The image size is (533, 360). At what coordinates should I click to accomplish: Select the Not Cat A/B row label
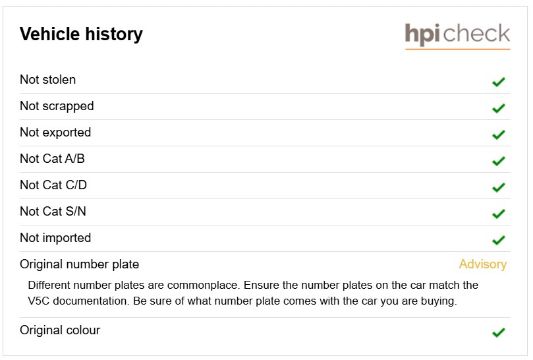pos(52,158)
